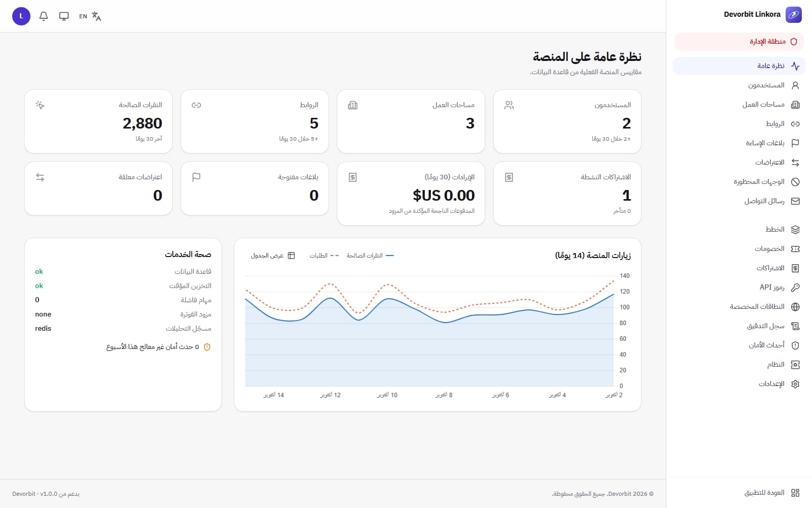Viewport: 812px width, 508px height.
Task: Toggle the النقرات الصالحة chart legend series
Action: coord(370,256)
